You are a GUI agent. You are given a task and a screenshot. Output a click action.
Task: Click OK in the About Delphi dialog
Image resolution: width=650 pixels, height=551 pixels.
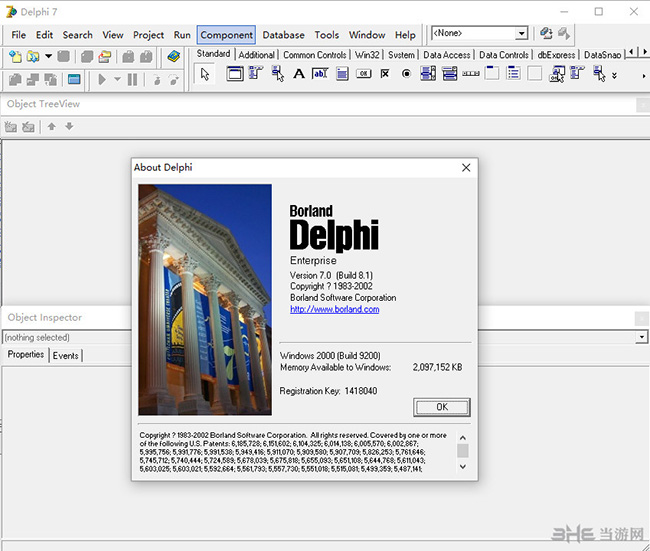point(442,407)
